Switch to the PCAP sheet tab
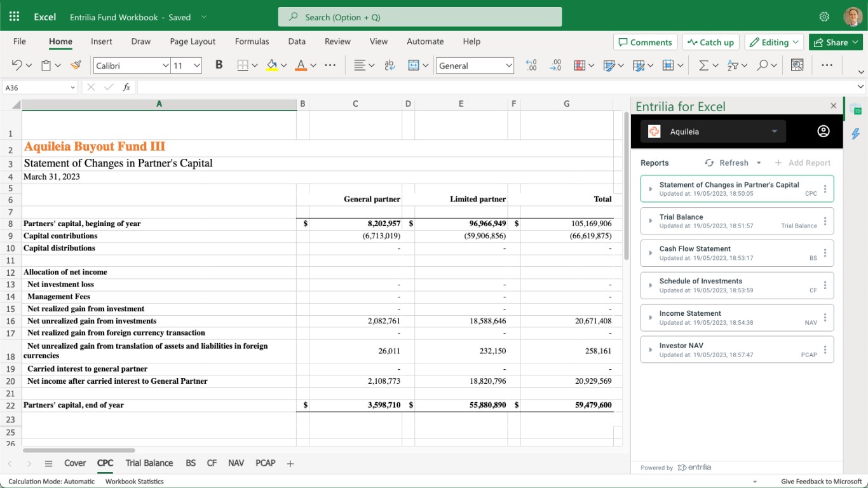The width and height of the screenshot is (868, 488). tap(266, 463)
